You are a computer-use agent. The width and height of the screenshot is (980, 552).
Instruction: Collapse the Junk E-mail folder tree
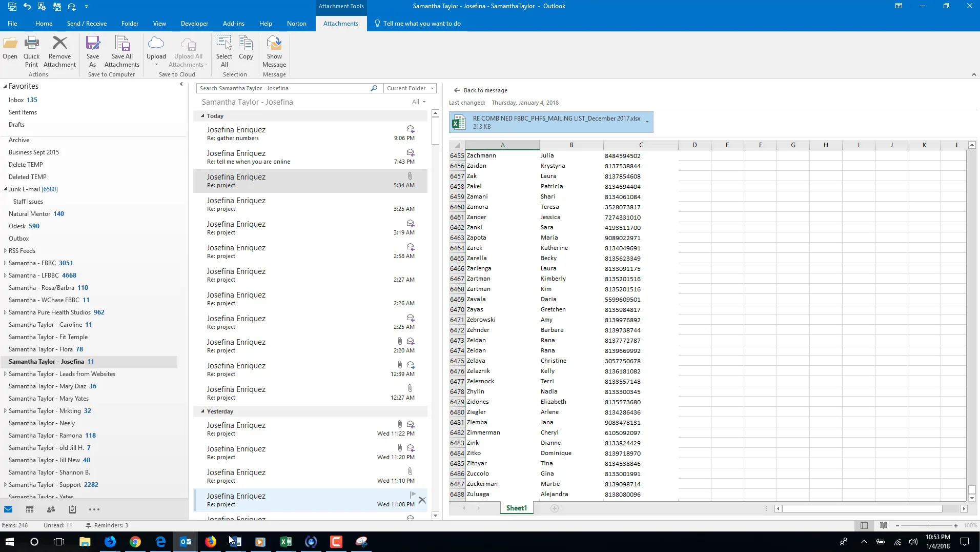(4, 189)
